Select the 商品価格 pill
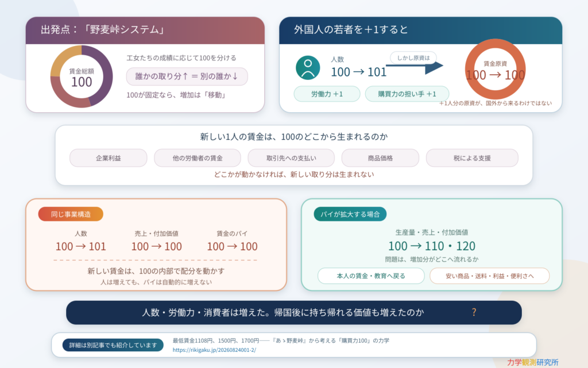The width and height of the screenshot is (588, 368). 380,158
